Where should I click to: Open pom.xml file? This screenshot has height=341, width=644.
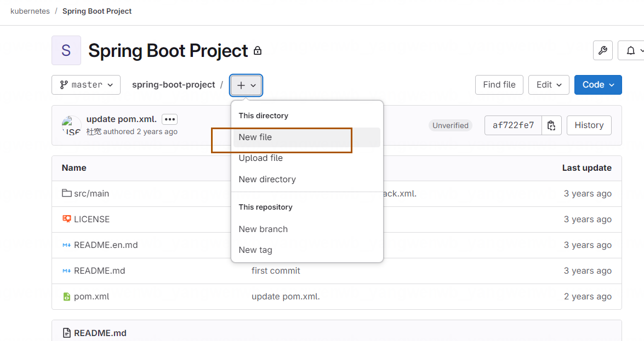coord(92,296)
